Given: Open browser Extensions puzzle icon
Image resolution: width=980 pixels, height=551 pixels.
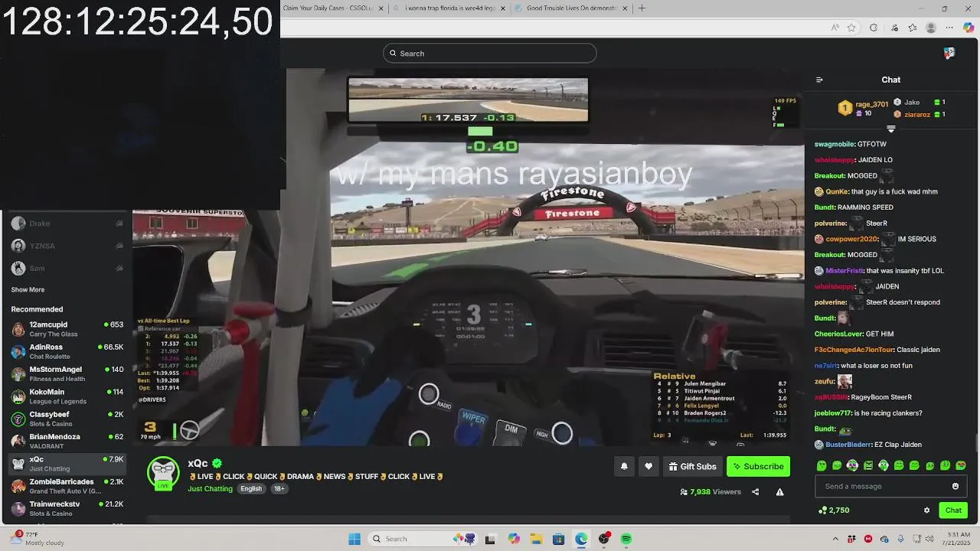Looking at the screenshot, I should [x=874, y=28].
